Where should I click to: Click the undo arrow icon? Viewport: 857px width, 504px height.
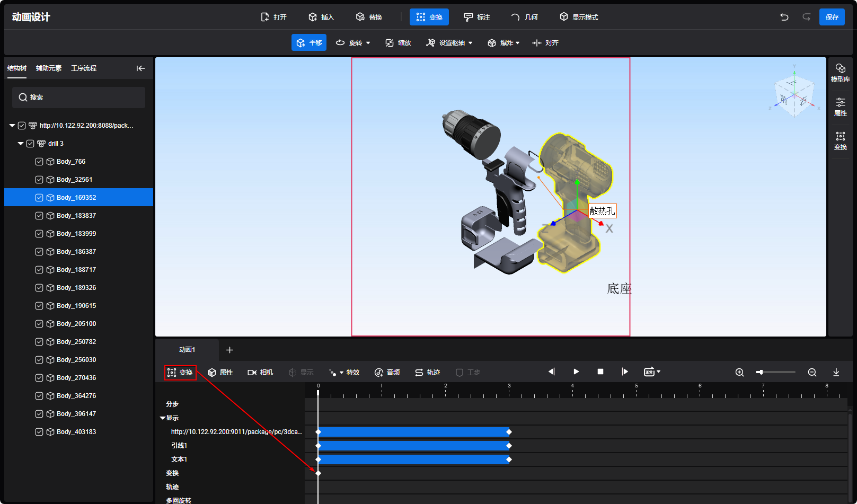(784, 17)
